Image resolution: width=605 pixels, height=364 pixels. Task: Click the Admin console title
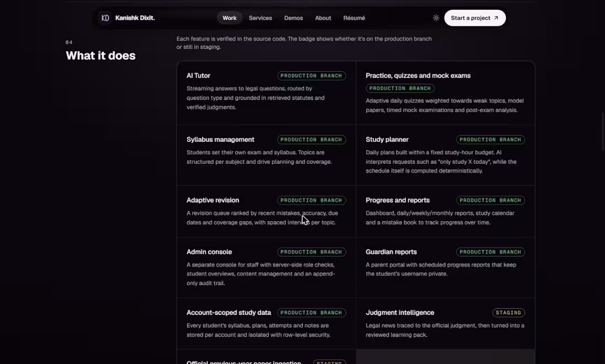pos(209,252)
